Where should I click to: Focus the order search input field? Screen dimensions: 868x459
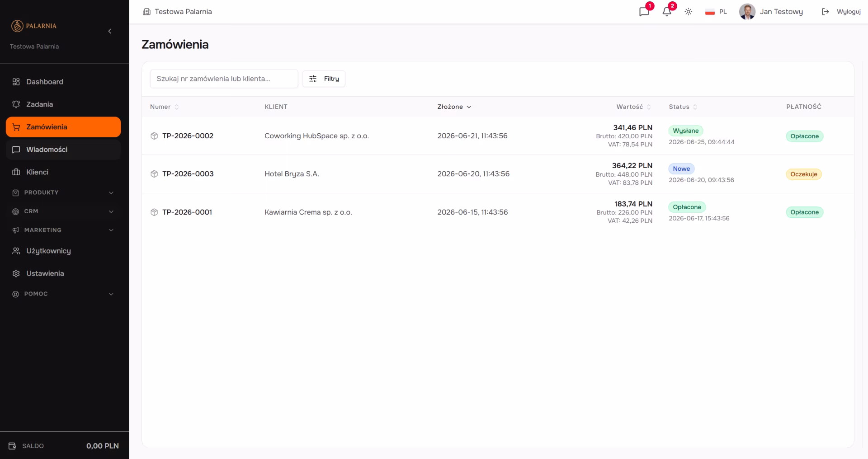(224, 79)
